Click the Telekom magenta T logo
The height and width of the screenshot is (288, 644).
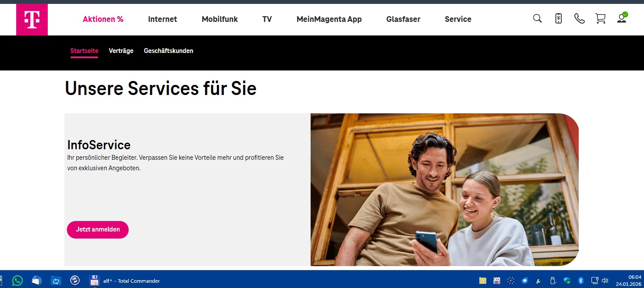point(32,20)
